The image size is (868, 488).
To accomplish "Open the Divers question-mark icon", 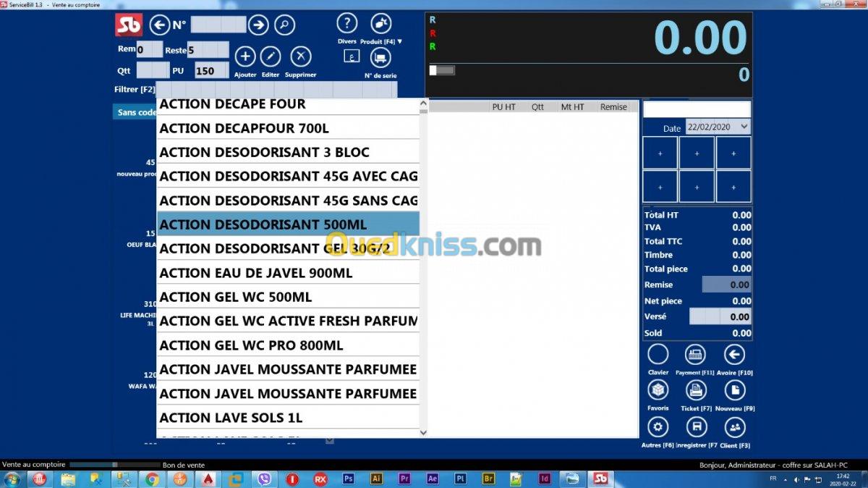I will [347, 23].
